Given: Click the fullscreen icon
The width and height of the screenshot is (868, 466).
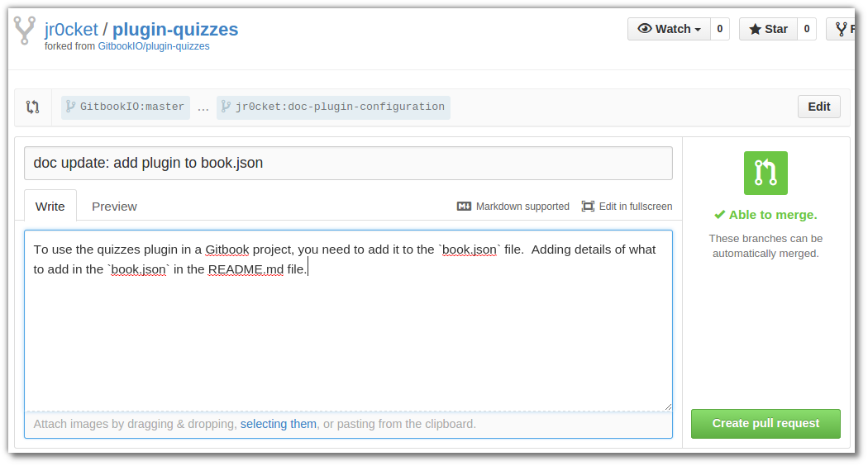Looking at the screenshot, I should (588, 207).
